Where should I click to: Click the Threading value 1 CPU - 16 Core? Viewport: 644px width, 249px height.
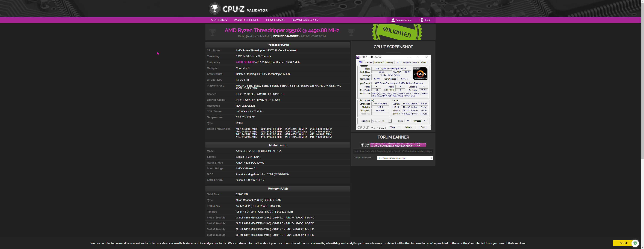click(x=253, y=56)
